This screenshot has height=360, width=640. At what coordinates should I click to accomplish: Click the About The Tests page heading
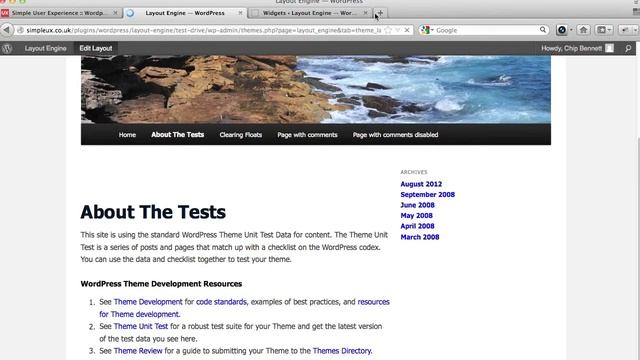(x=153, y=212)
